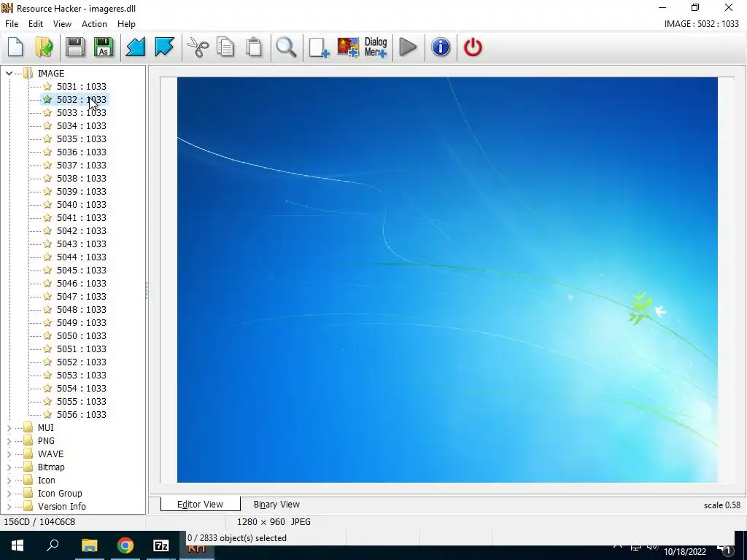Open the Help menu
Viewport: 747px width, 560px height.
pyautogui.click(x=126, y=24)
